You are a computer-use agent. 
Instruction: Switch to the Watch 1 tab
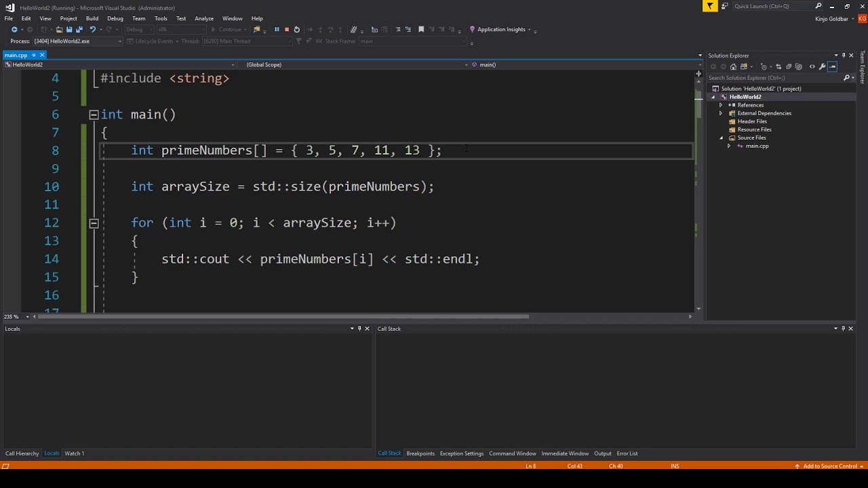click(x=75, y=453)
